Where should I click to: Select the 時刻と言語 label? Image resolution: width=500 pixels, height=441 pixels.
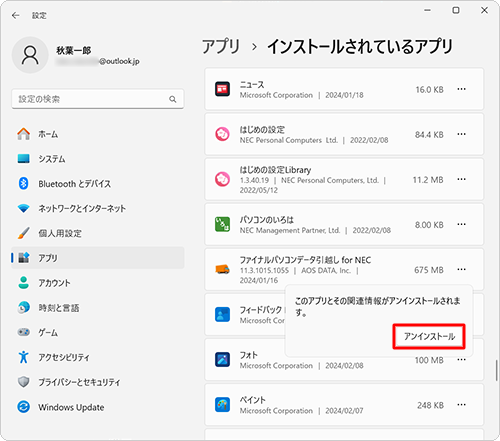click(59, 307)
